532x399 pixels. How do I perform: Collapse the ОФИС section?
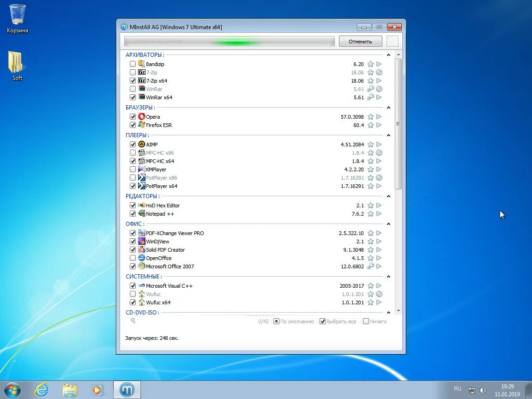tap(388, 224)
